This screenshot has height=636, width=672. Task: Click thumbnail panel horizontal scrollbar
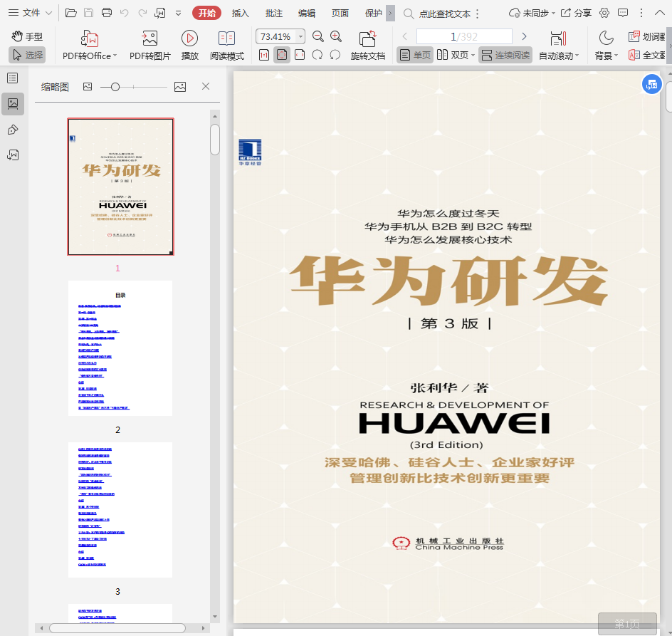pos(117,628)
